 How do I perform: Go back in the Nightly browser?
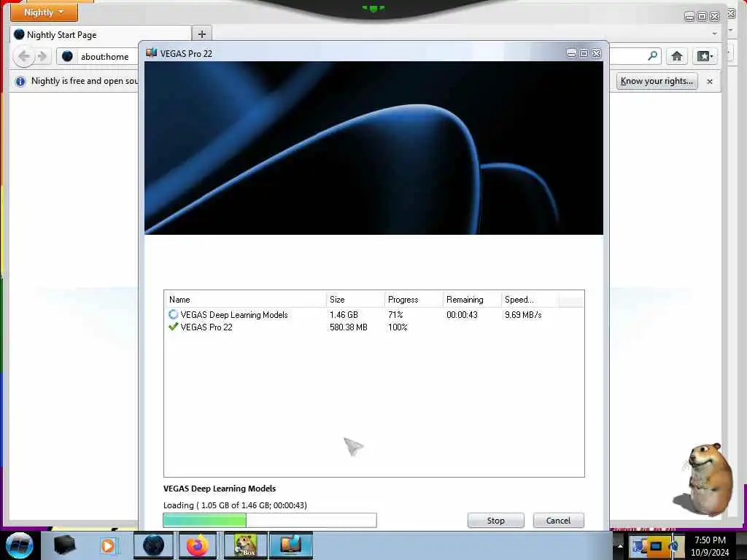coord(24,56)
